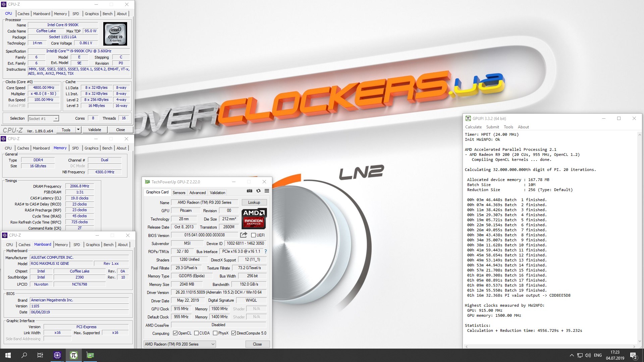Click Core Speed 4800.00 MHz value
This screenshot has width=644, height=362.
pyautogui.click(x=44, y=88)
